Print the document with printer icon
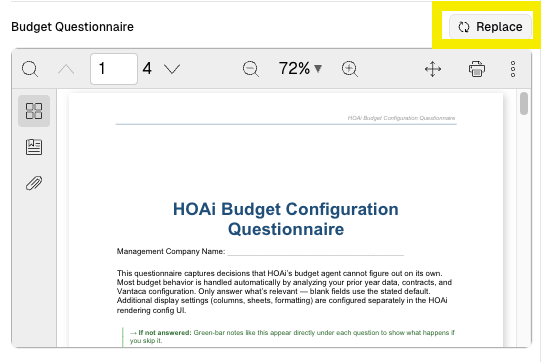This screenshot has width=541, height=362. (x=477, y=69)
